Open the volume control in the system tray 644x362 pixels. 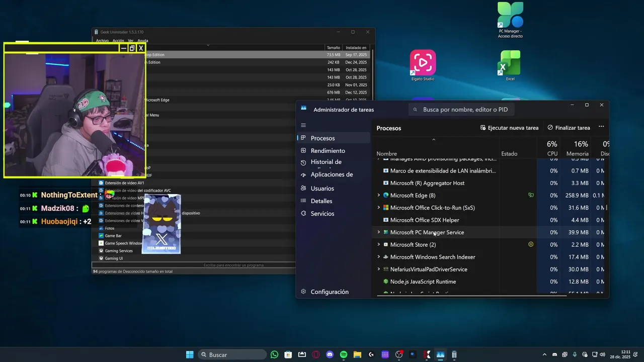coord(603,354)
